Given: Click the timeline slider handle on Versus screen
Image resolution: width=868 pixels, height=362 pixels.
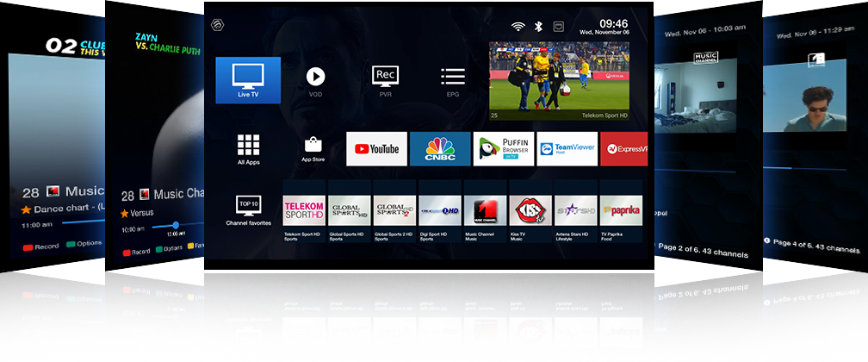Looking at the screenshot, I should [176, 225].
